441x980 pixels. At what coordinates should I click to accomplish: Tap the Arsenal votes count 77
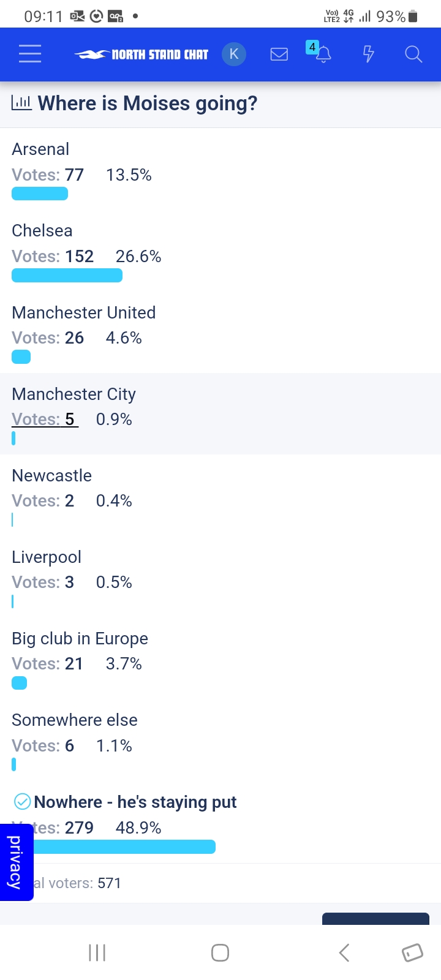coord(74,175)
